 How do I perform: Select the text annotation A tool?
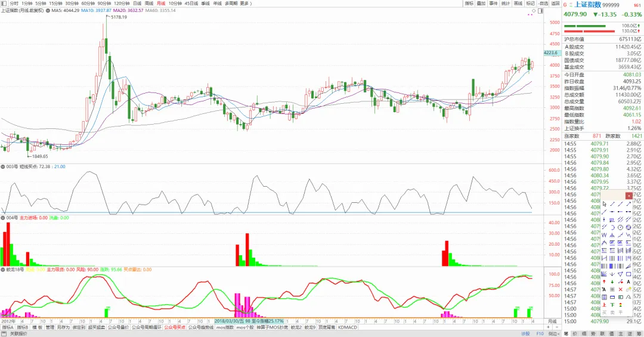pyautogui.click(x=628, y=282)
